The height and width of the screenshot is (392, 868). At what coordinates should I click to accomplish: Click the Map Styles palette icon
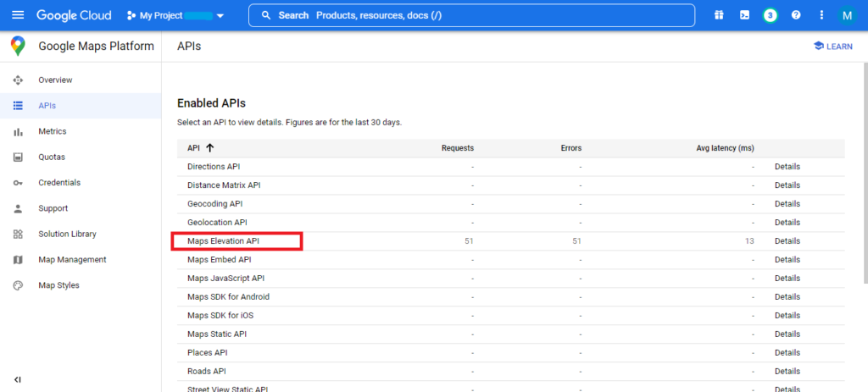18,285
